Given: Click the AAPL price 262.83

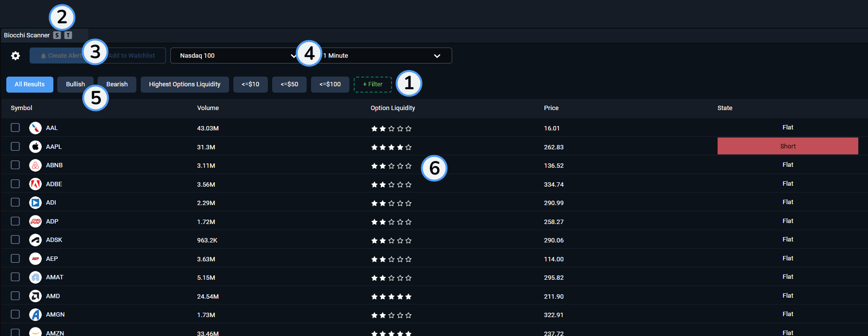Looking at the screenshot, I should (x=554, y=147).
